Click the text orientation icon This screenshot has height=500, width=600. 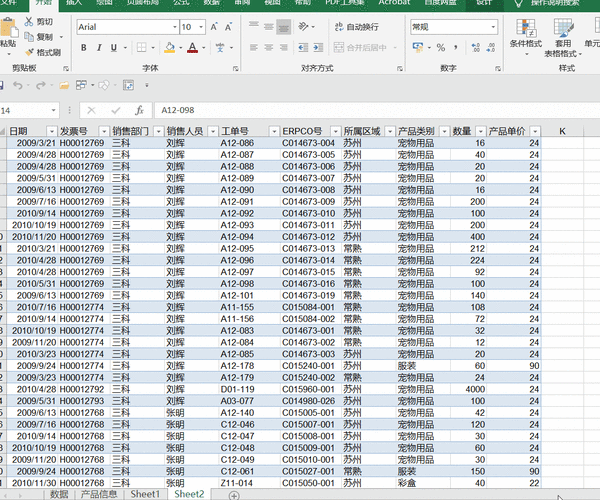(303, 26)
